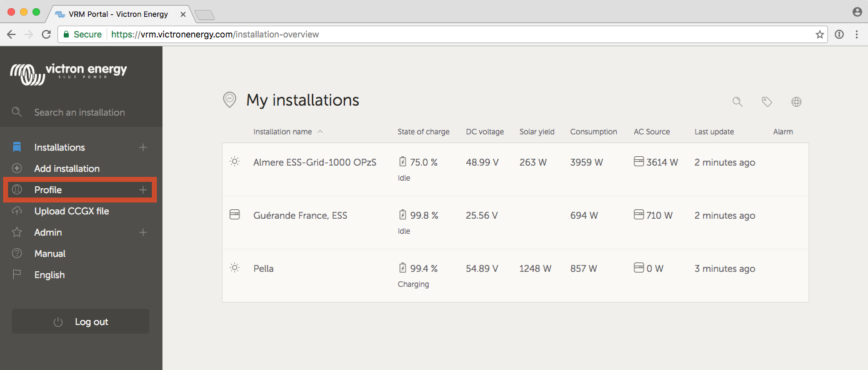Click the search magnifier icon above the table
The height and width of the screenshot is (370, 868).
click(737, 102)
